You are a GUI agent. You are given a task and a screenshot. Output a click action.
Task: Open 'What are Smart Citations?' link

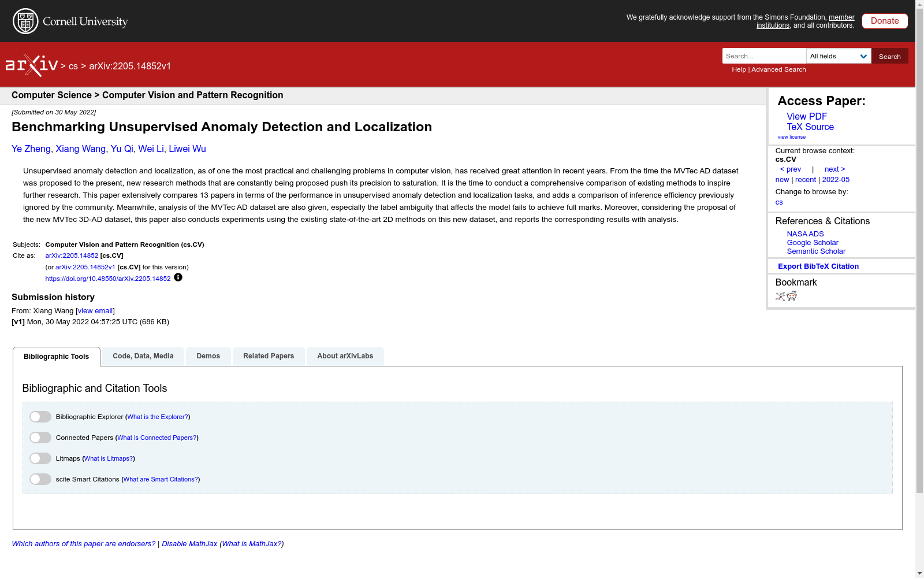tap(161, 479)
